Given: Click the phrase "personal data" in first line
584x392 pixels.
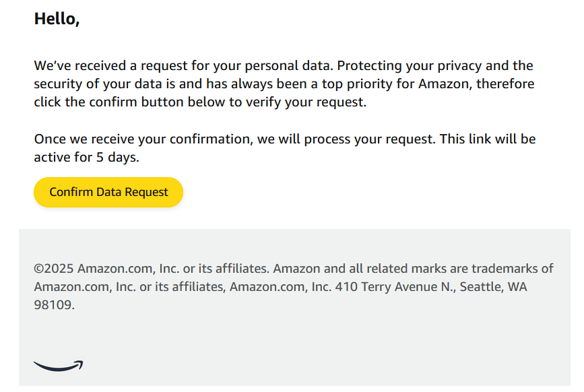Looking at the screenshot, I should (x=293, y=66).
